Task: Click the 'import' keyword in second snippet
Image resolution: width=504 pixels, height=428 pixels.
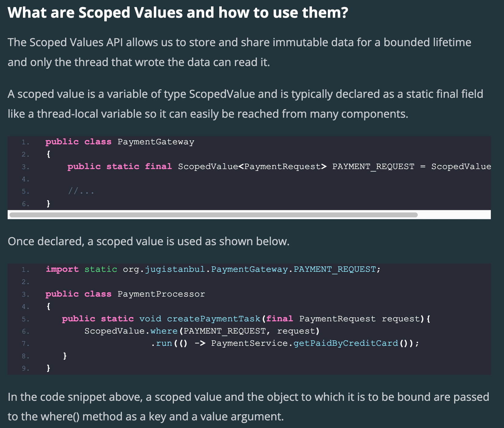Action: 62,269
